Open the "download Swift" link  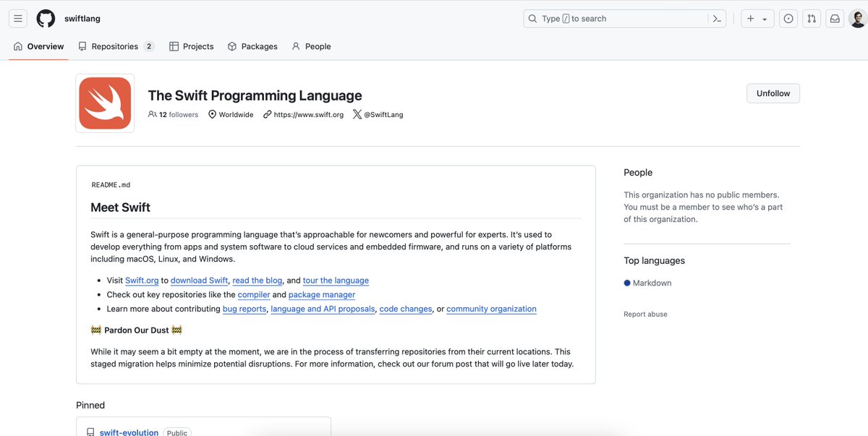point(199,280)
